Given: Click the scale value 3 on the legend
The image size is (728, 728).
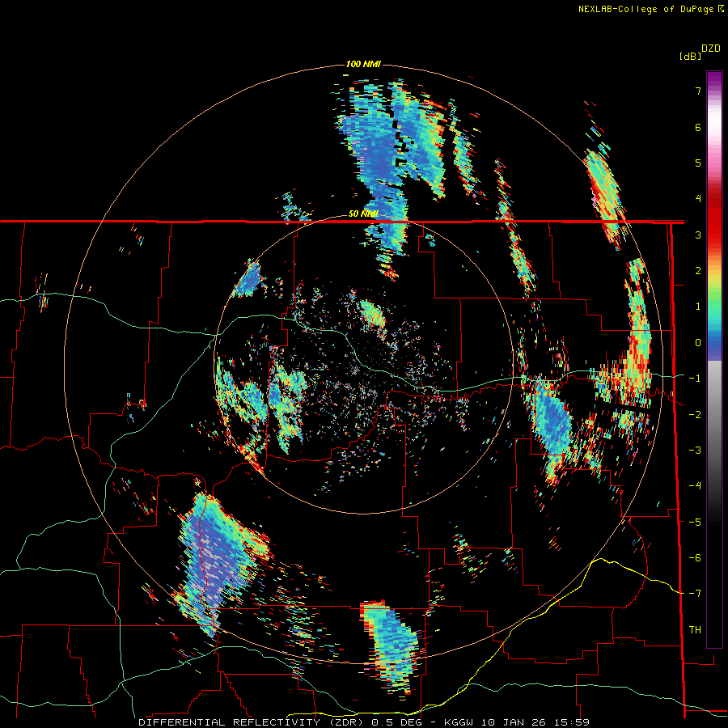Looking at the screenshot, I should coord(698,235).
